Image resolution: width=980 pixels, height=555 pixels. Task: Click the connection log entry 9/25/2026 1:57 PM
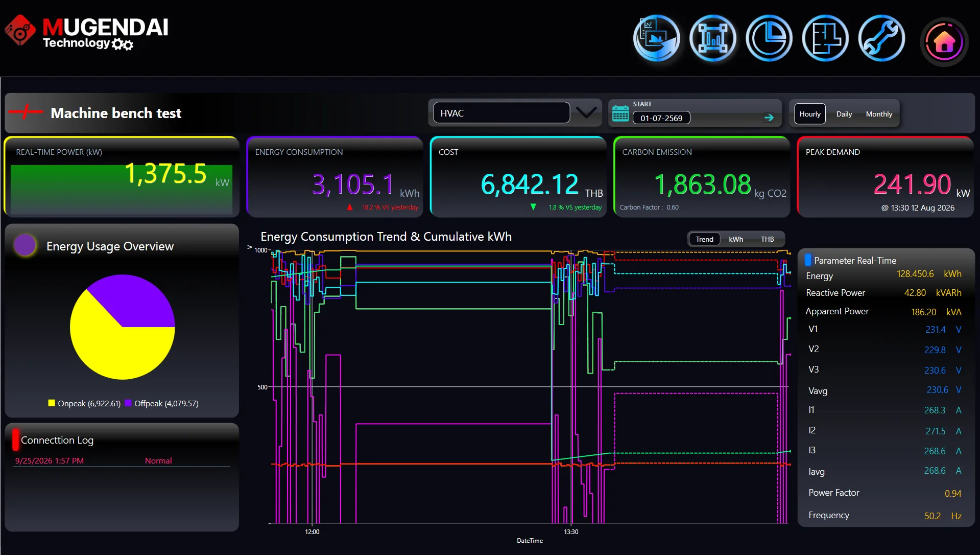pos(50,460)
